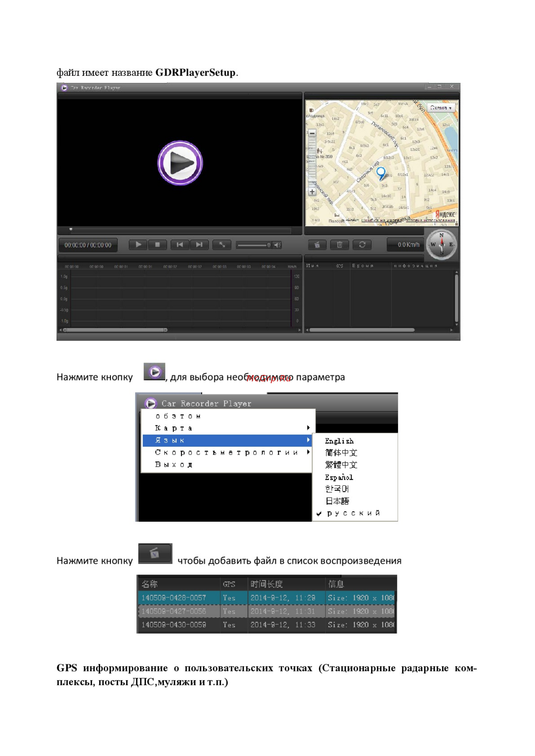Click the GPS column header in file list

tap(229, 584)
